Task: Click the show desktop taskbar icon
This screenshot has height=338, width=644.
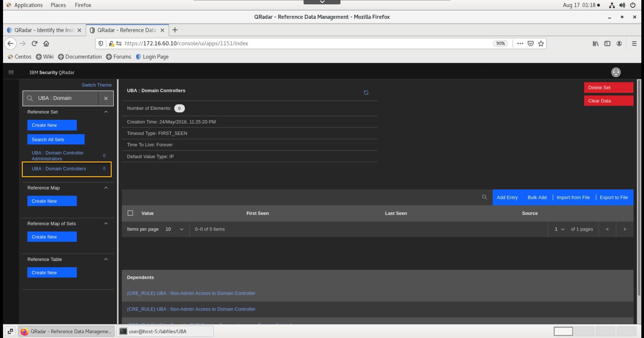Action: [10, 331]
